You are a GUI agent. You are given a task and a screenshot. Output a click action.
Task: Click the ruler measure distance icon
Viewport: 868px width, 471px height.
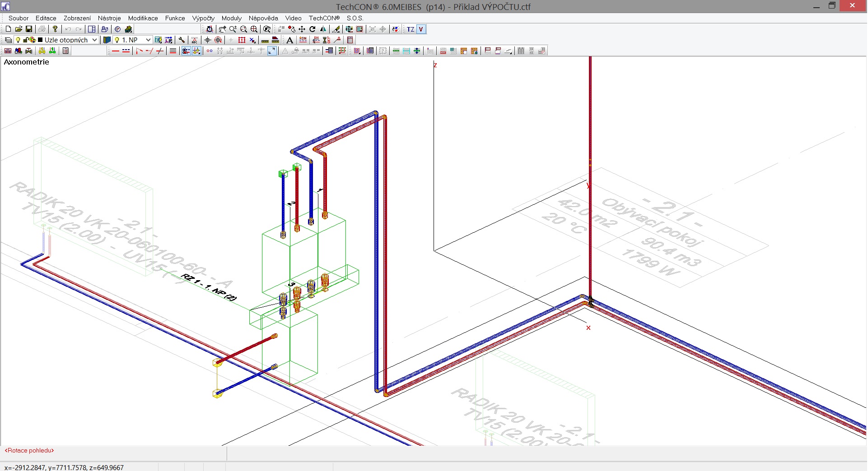[265, 40]
